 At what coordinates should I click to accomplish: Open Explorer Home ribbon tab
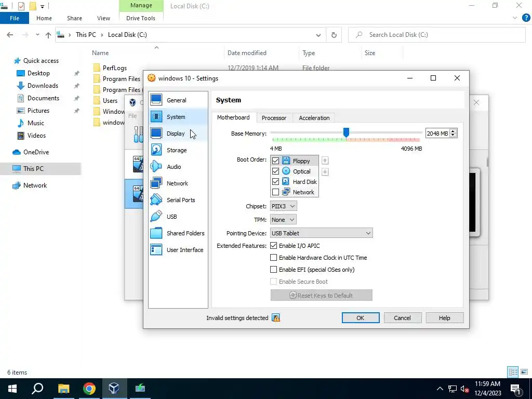(44, 18)
